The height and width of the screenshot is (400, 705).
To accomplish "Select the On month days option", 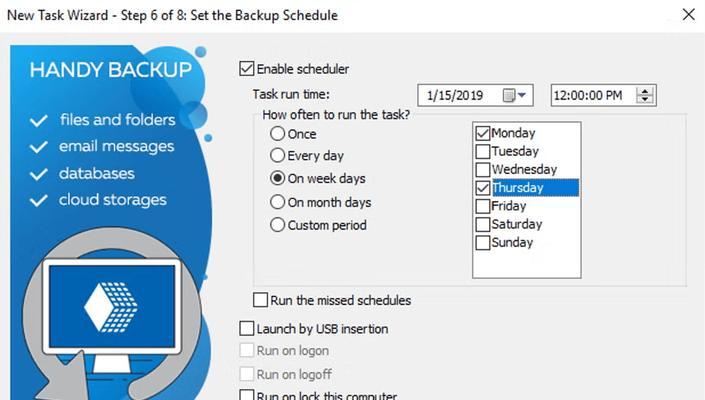I will 277,202.
